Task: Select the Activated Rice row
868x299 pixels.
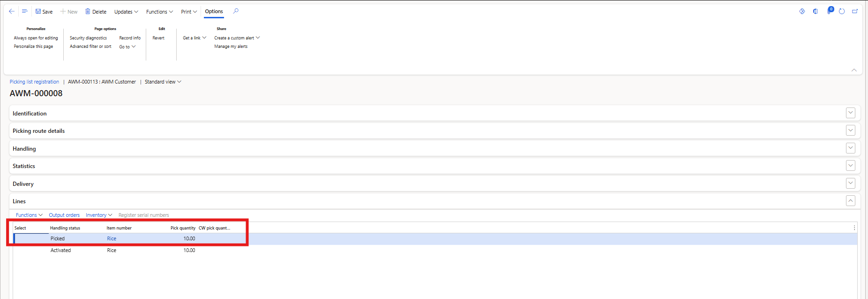Action: [x=61, y=250]
